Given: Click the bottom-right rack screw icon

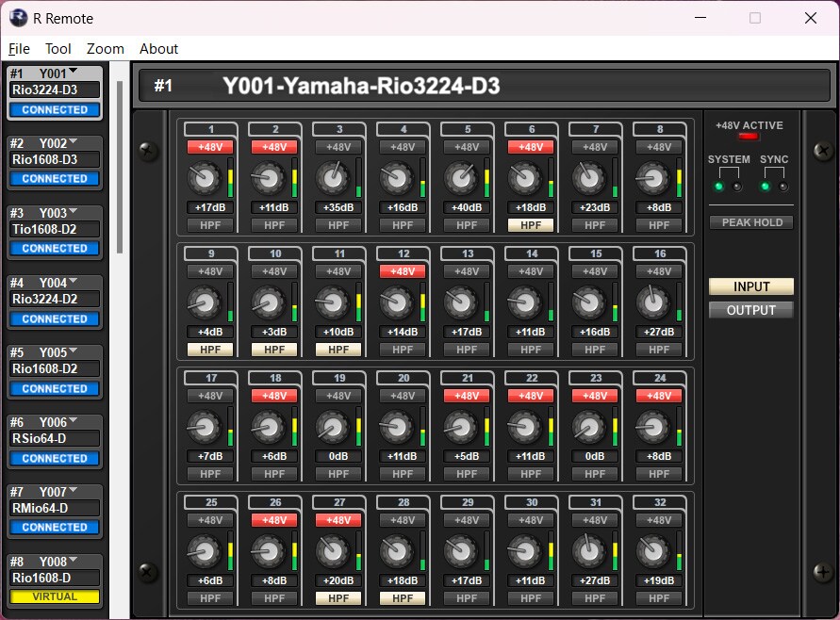Looking at the screenshot, I should (x=821, y=571).
